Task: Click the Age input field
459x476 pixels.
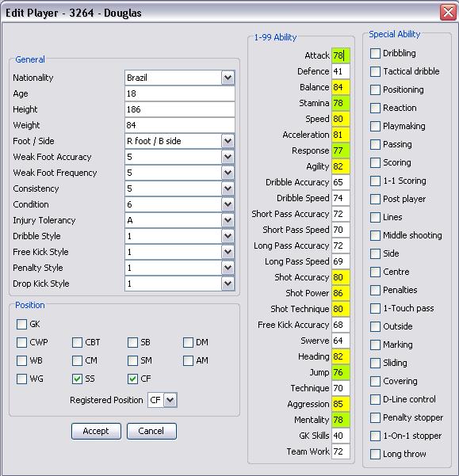Action: point(180,93)
